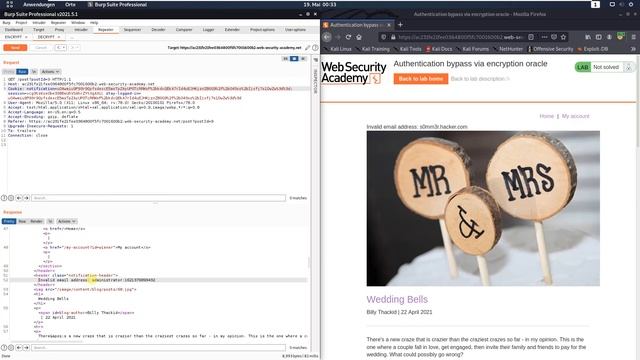Select Pretty view in Response panel
Image resolution: width=640 pixels, height=360 pixels.
(9, 221)
